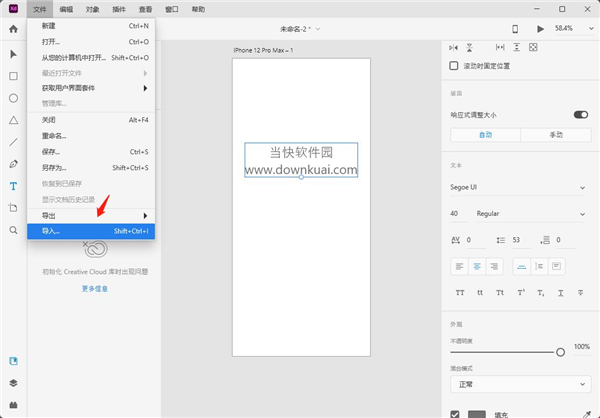This screenshot has width=600, height=418.
Task: Select the Select (arrow) tool
Action: pyautogui.click(x=13, y=54)
